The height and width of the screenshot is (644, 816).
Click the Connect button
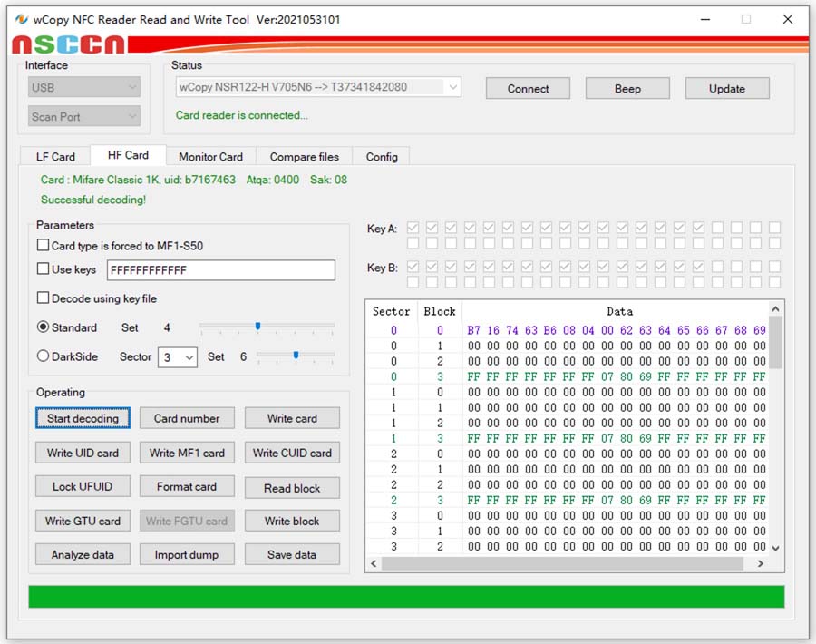coord(528,89)
